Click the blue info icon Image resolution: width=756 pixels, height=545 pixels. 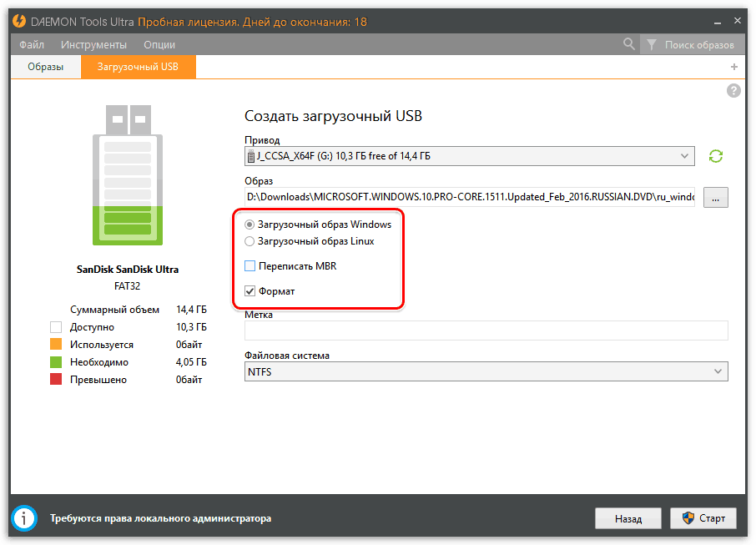tap(23, 517)
